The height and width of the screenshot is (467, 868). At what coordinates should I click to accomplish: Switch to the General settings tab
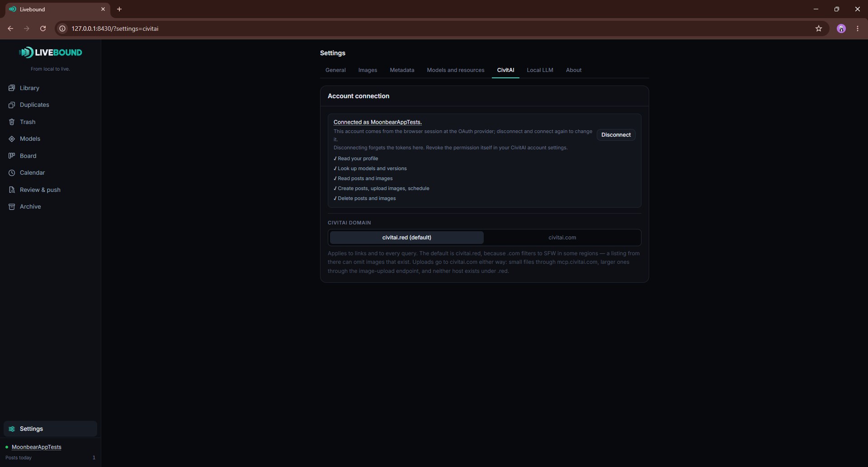coord(335,70)
